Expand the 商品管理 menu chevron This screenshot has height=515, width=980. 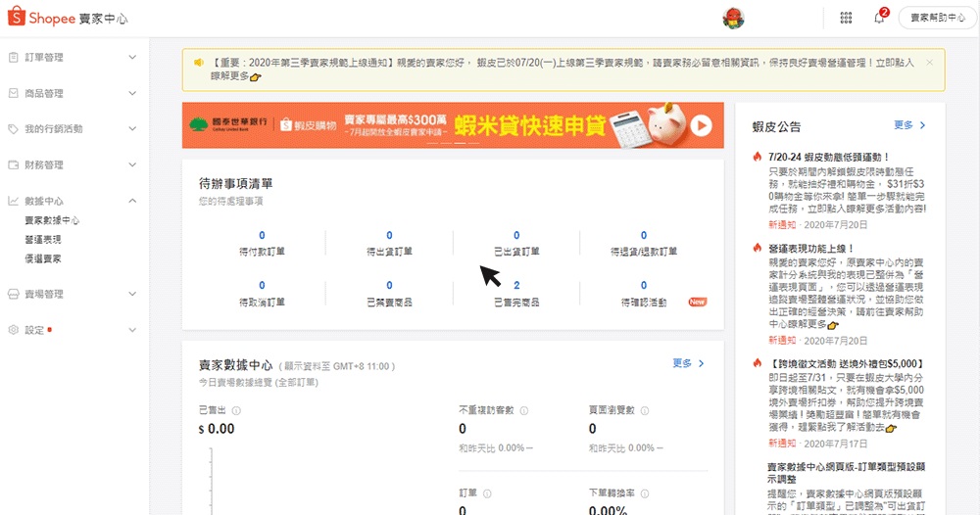click(132, 93)
